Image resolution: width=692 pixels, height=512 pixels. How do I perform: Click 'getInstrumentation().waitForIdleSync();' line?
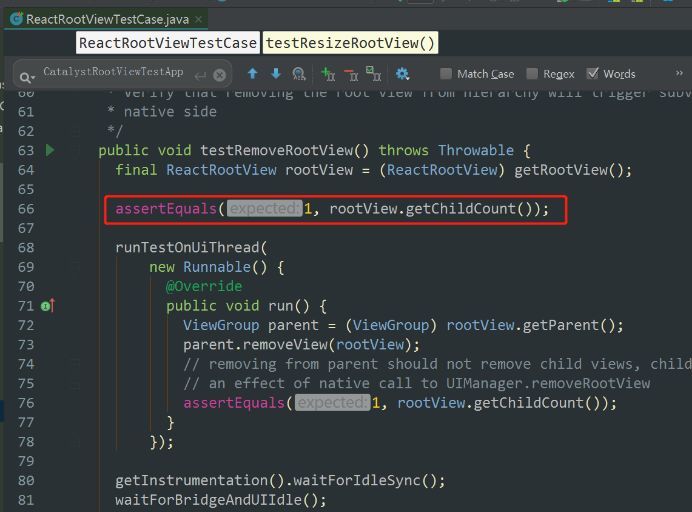point(280,480)
